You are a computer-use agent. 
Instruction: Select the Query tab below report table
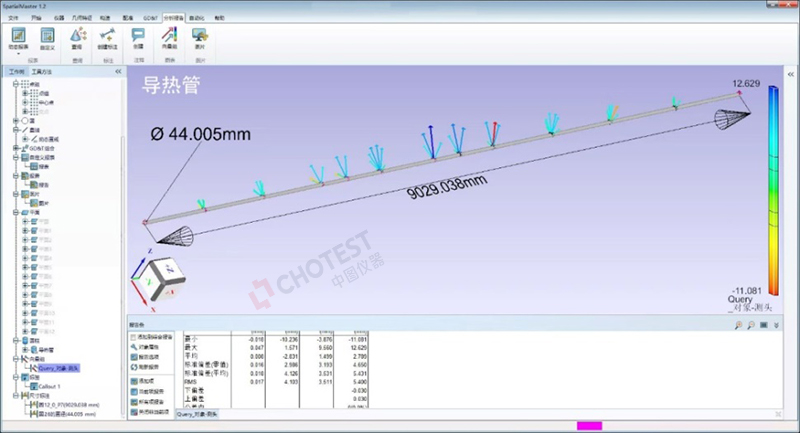196,414
